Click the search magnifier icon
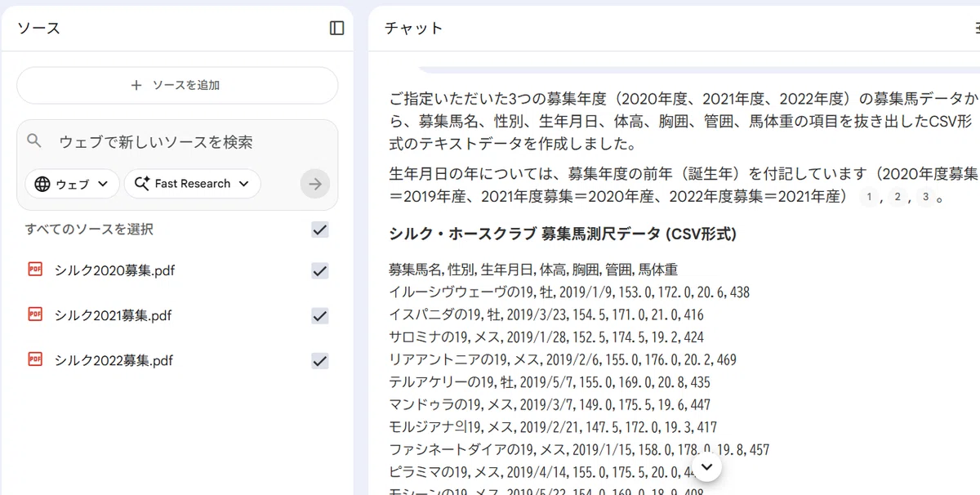This screenshot has width=980, height=495. coord(34,141)
